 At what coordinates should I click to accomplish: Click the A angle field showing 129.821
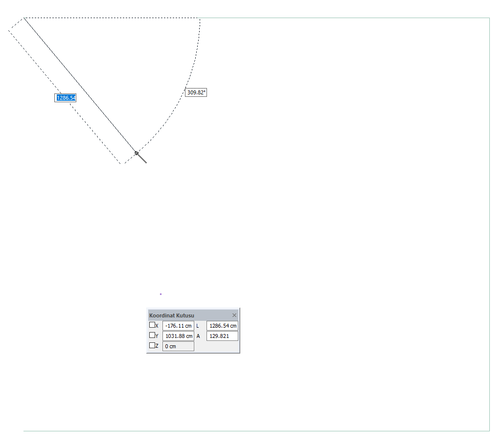223,336
